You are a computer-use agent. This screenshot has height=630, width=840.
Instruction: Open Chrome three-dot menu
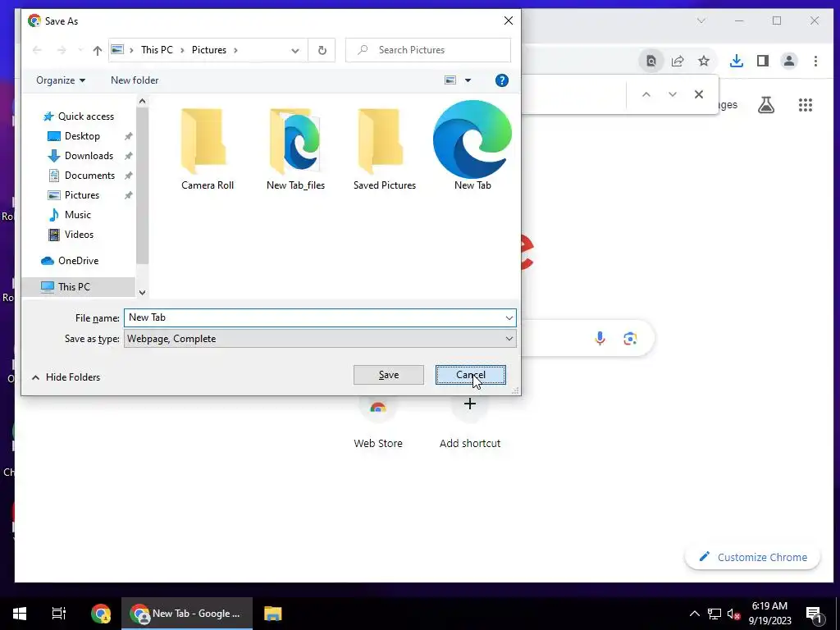(815, 61)
